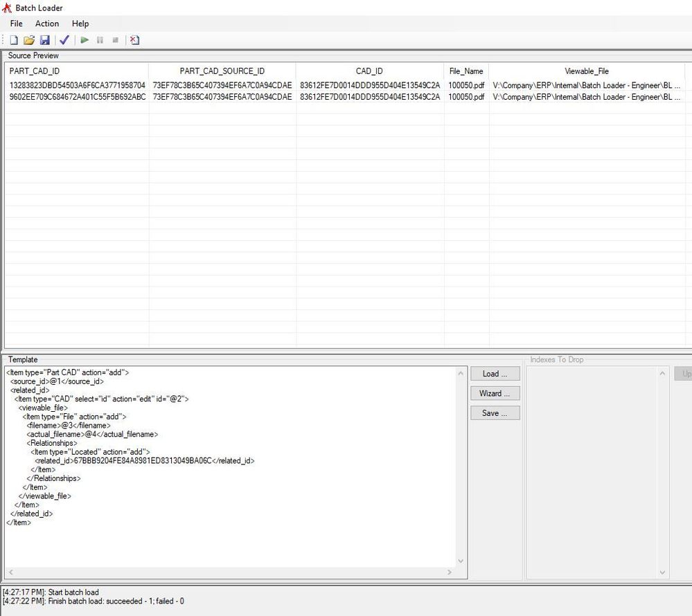This screenshot has width=692, height=616.
Task: Click the actual_filename @4 template line
Action: [92, 435]
